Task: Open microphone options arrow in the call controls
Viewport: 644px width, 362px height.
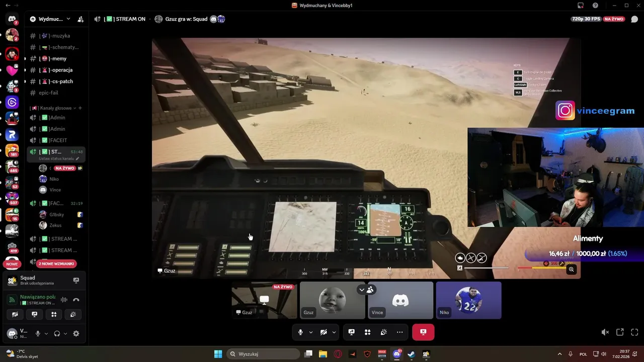Action: click(x=310, y=332)
